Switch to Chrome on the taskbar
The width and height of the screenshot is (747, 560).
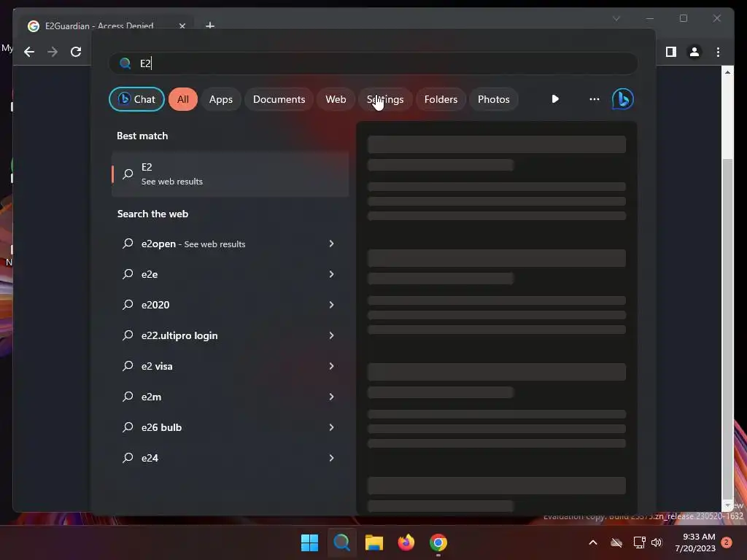[x=438, y=542]
